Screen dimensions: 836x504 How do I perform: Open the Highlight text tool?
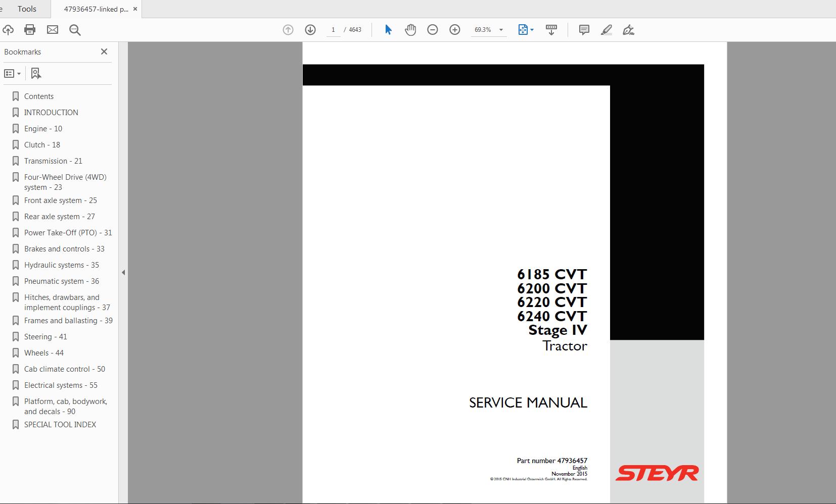pos(607,30)
